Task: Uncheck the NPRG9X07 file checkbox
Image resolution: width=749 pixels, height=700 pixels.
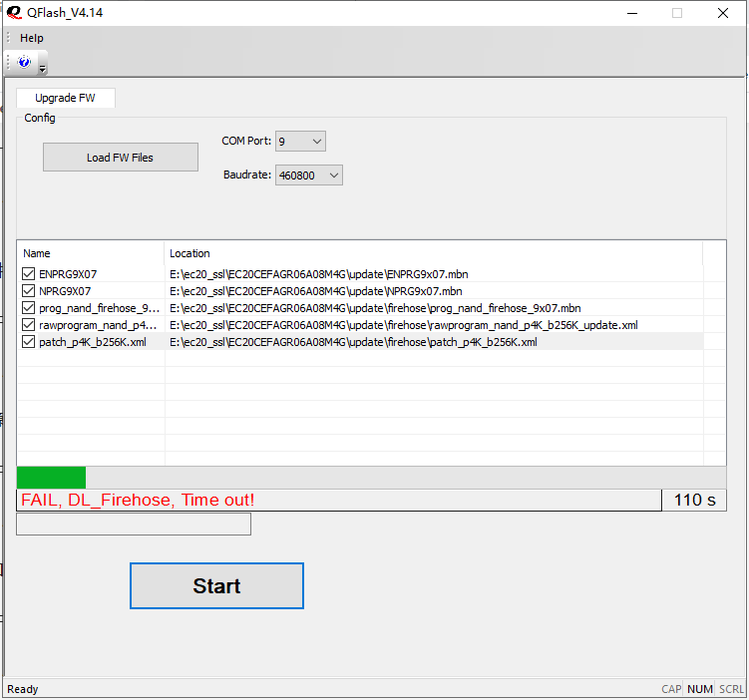Action: [x=29, y=291]
